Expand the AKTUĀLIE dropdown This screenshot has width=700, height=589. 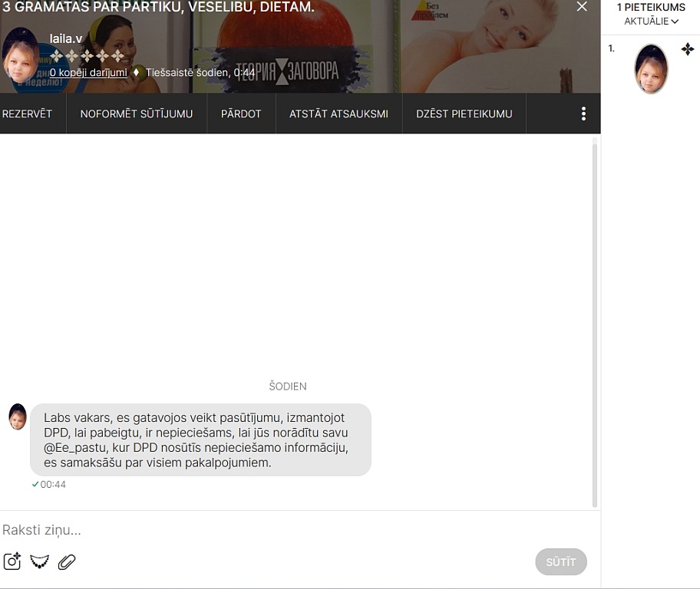pos(651,21)
